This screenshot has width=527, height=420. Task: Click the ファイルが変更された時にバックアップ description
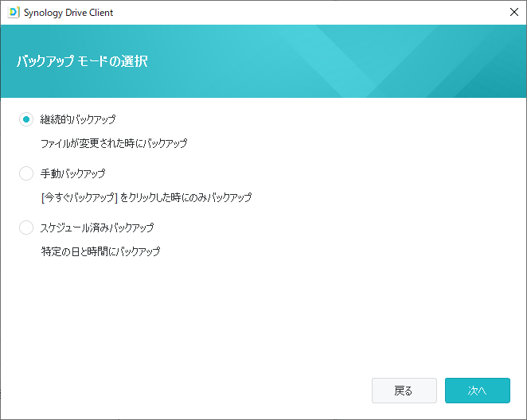coord(114,143)
